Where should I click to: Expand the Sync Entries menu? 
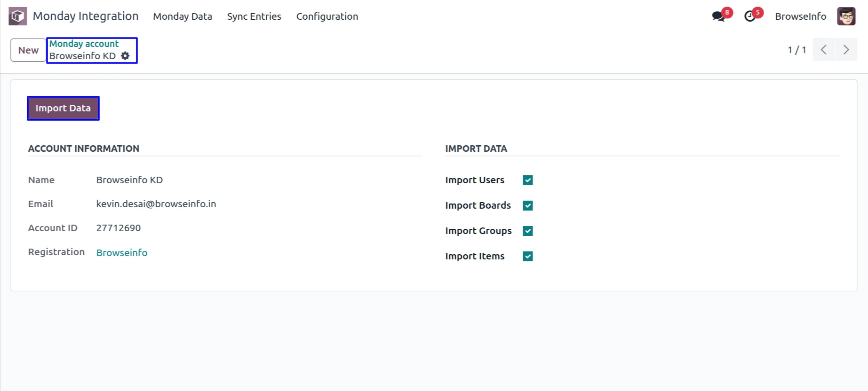coord(254,16)
